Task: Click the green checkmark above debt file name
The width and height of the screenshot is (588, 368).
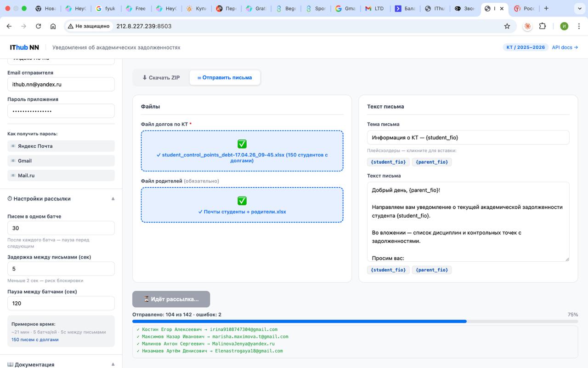Action: coord(242,144)
